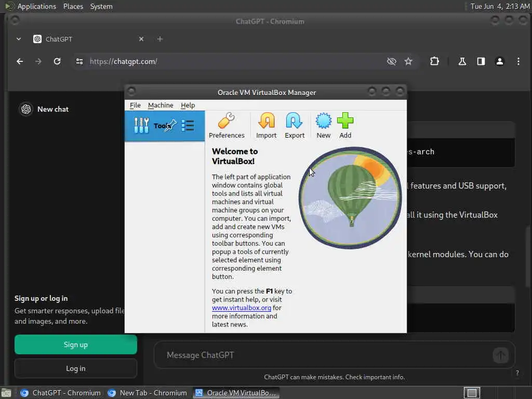Start a New chat in ChatGPT
This screenshot has width=532, height=399.
[x=53, y=109]
